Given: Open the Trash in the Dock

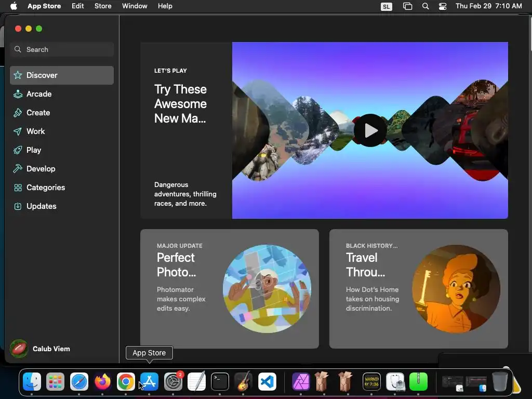Looking at the screenshot, I should pyautogui.click(x=499, y=382).
